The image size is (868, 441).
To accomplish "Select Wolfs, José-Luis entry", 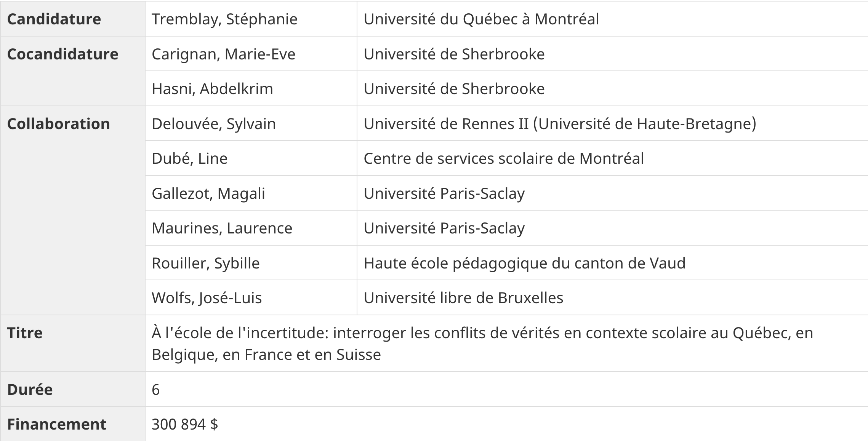I will 207,298.
